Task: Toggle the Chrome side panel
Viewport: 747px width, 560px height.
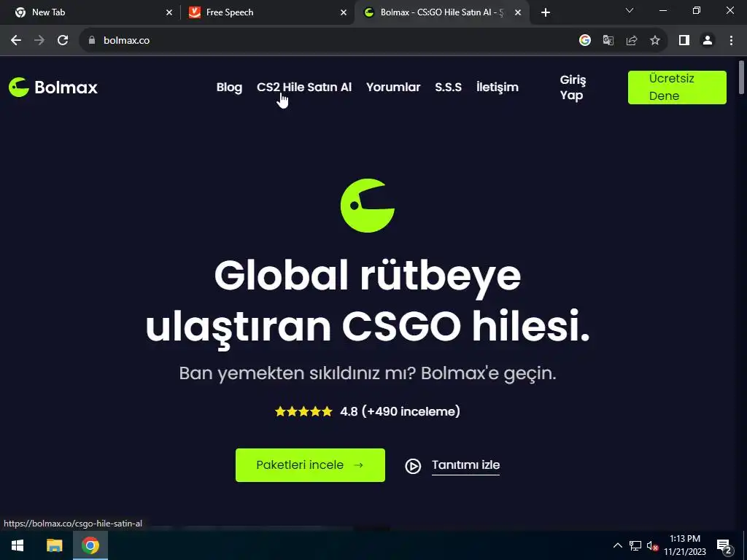Action: 684,41
